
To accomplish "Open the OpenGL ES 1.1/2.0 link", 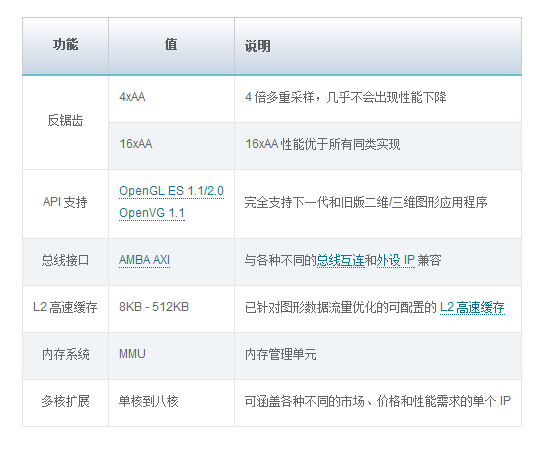I will pos(171,191).
